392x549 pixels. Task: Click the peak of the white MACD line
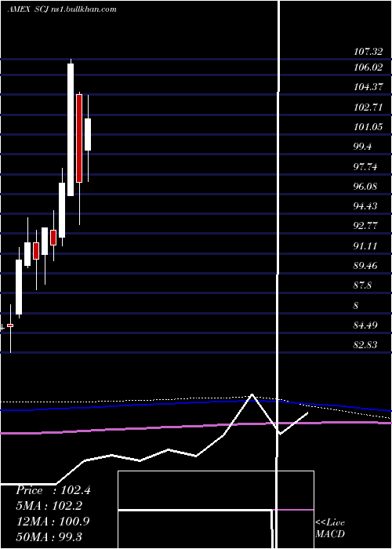[252, 395]
